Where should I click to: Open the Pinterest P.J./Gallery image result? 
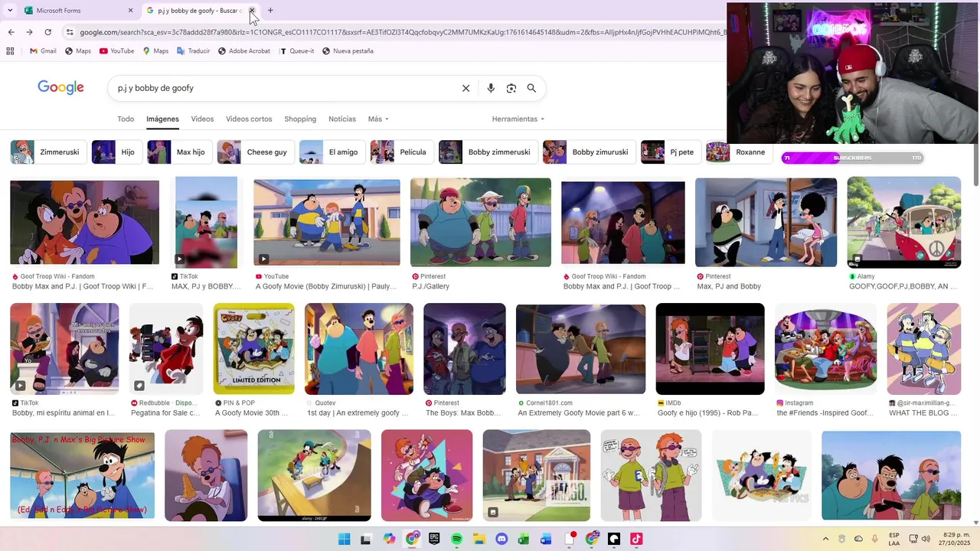point(481,222)
